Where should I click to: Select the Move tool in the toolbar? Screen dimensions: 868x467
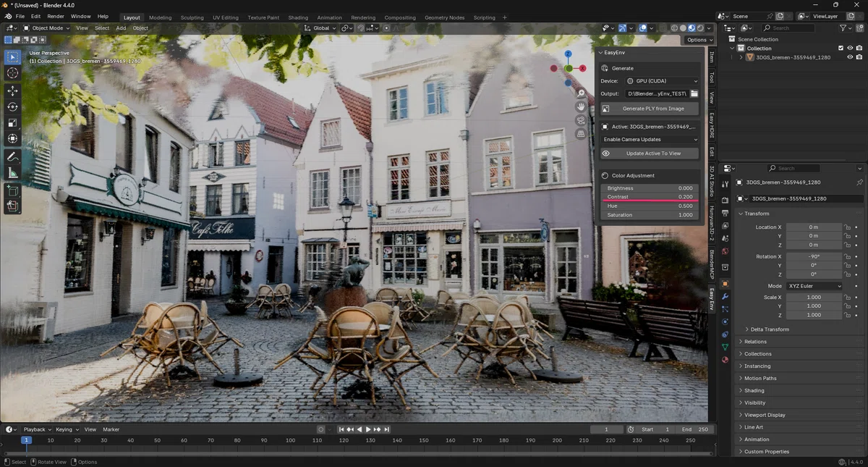point(12,91)
